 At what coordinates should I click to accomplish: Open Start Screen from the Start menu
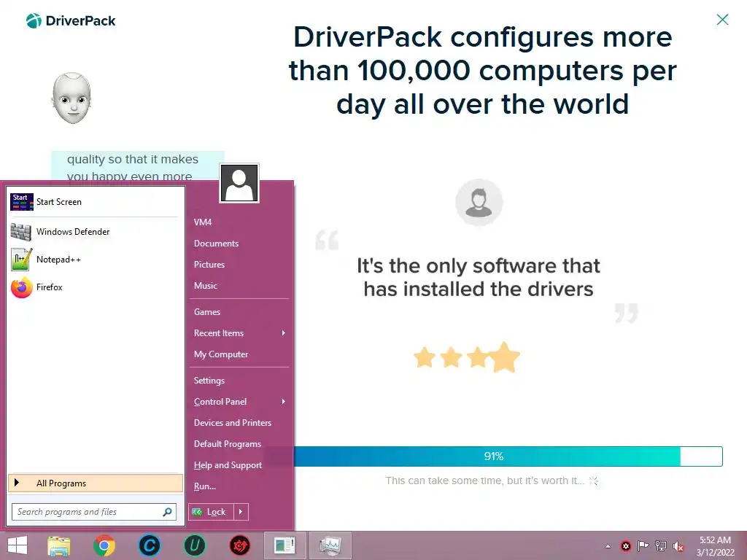[94, 202]
